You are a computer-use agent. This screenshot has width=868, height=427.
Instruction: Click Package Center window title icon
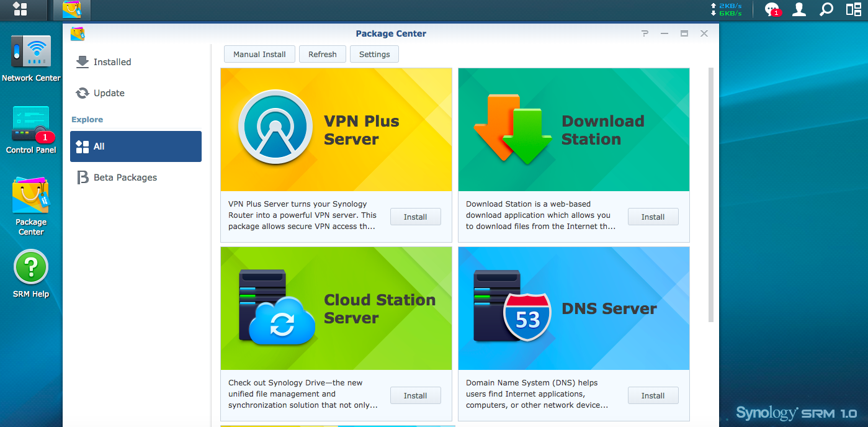[x=78, y=34]
